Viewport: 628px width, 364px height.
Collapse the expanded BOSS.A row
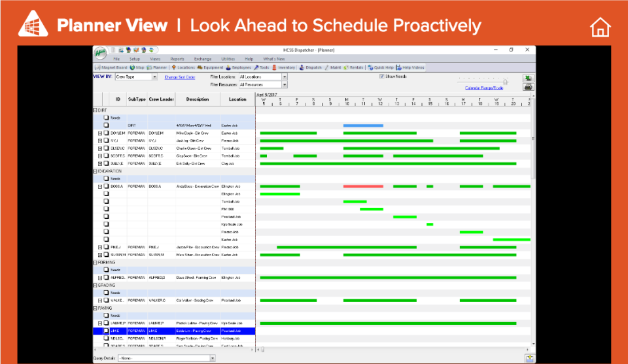click(100, 186)
